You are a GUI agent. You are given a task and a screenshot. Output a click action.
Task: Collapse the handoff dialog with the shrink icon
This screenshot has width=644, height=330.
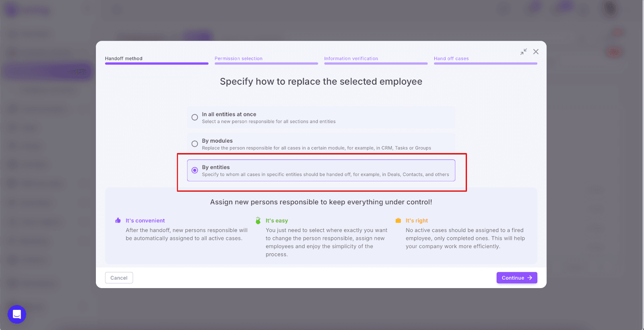click(523, 52)
